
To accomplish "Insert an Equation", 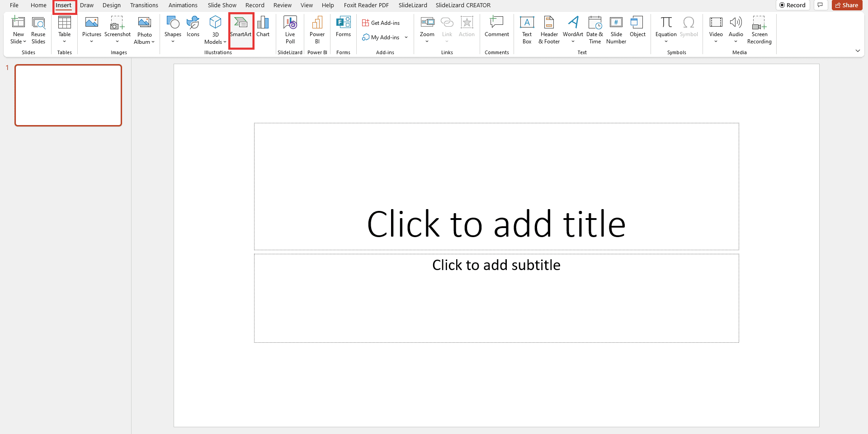I will click(665, 27).
